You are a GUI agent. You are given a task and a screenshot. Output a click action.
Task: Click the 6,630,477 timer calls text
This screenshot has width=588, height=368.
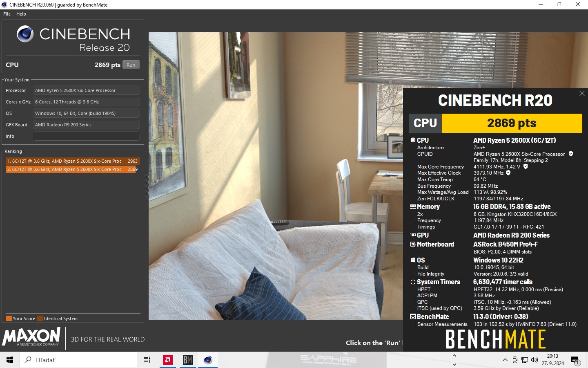pos(503,282)
